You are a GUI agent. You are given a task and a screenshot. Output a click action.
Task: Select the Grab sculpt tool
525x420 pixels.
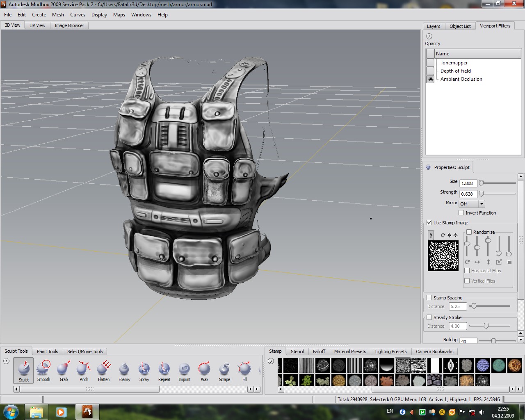(x=64, y=370)
